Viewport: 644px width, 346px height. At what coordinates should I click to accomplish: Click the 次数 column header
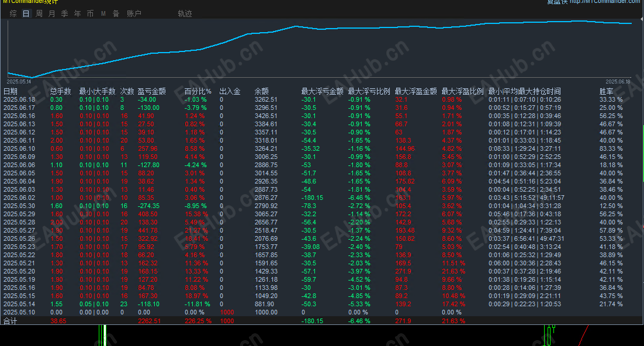(x=127, y=91)
